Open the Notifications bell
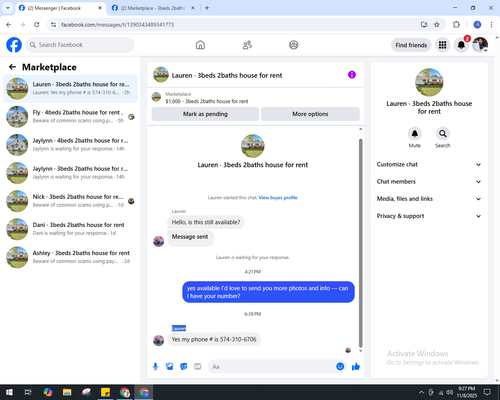Image resolution: width=500 pixels, height=400 pixels. tap(461, 45)
